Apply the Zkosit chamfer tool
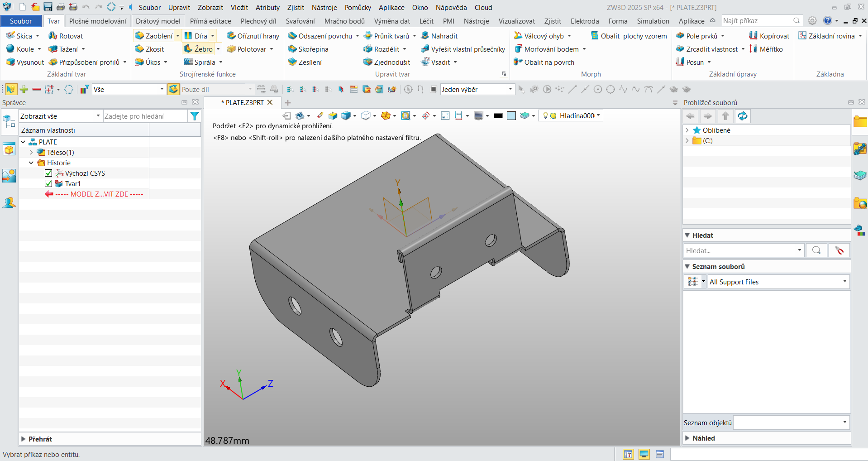This screenshot has height=461, width=868. click(149, 49)
